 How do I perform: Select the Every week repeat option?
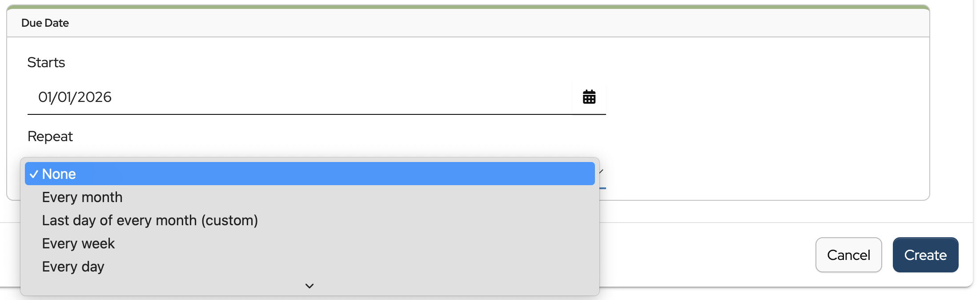click(x=78, y=243)
